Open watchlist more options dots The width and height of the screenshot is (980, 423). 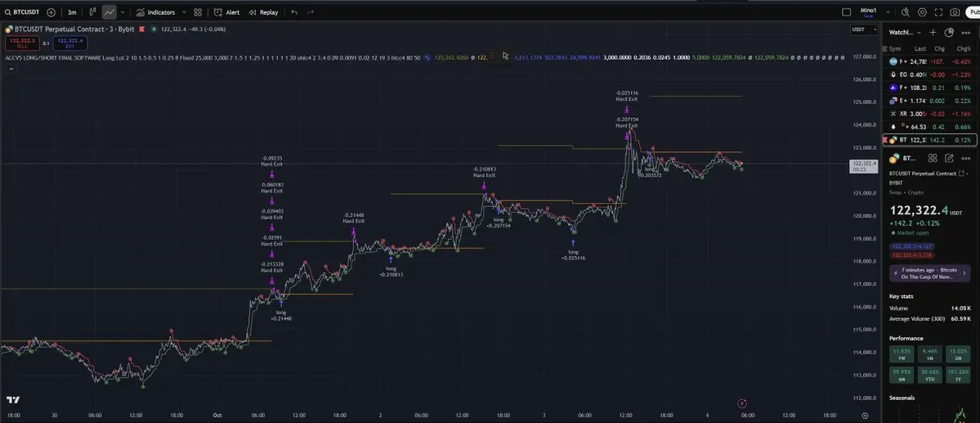pos(965,32)
